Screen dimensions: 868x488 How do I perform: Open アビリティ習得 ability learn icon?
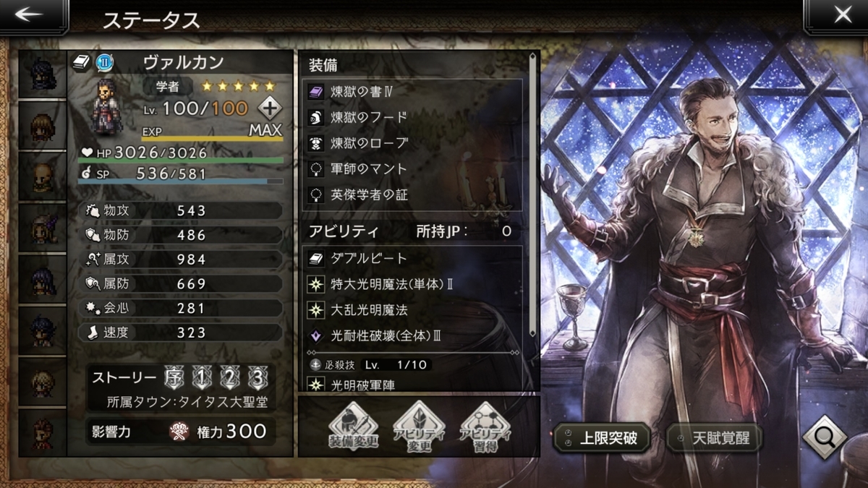point(485,427)
